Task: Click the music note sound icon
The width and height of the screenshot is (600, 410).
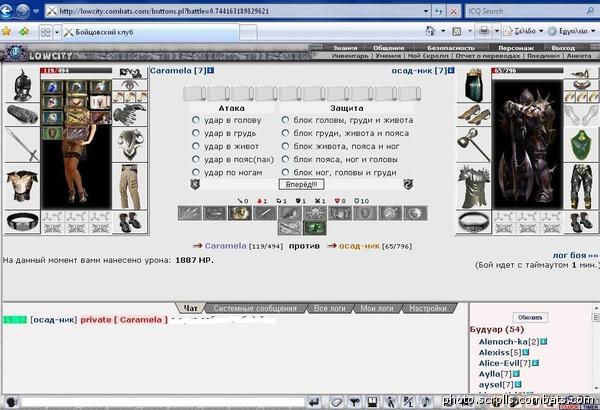Action: 425,402
